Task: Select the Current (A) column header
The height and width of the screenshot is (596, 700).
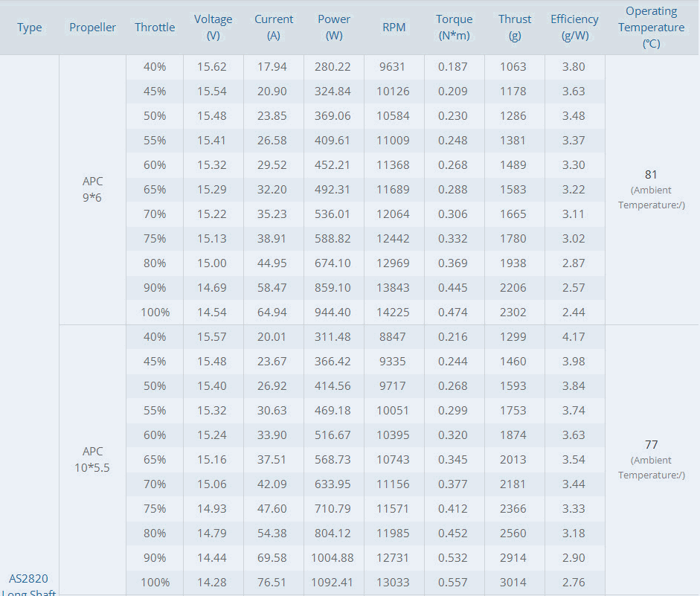Action: pyautogui.click(x=274, y=28)
